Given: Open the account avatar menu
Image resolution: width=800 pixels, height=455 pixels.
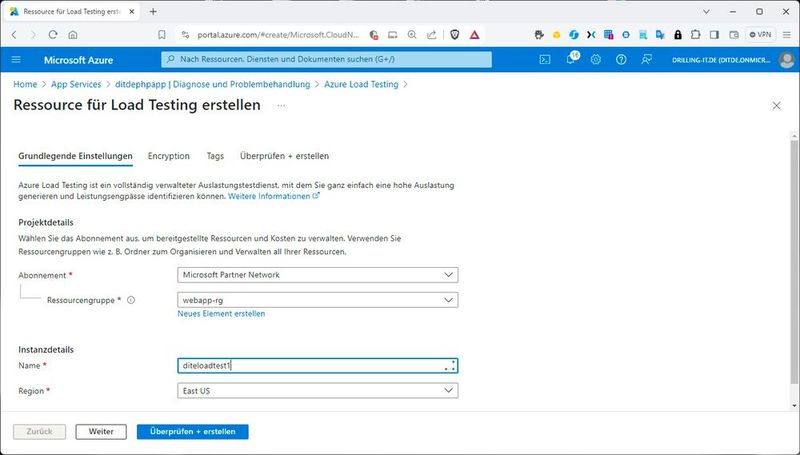Looking at the screenshot, I should tap(787, 60).
